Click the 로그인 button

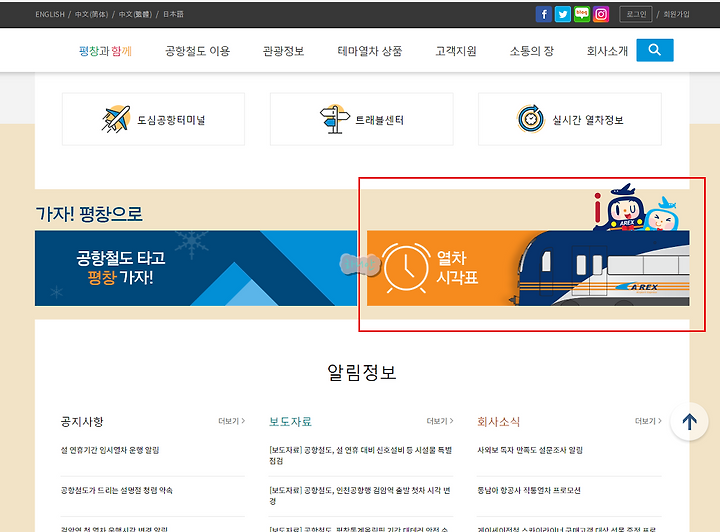(x=636, y=14)
